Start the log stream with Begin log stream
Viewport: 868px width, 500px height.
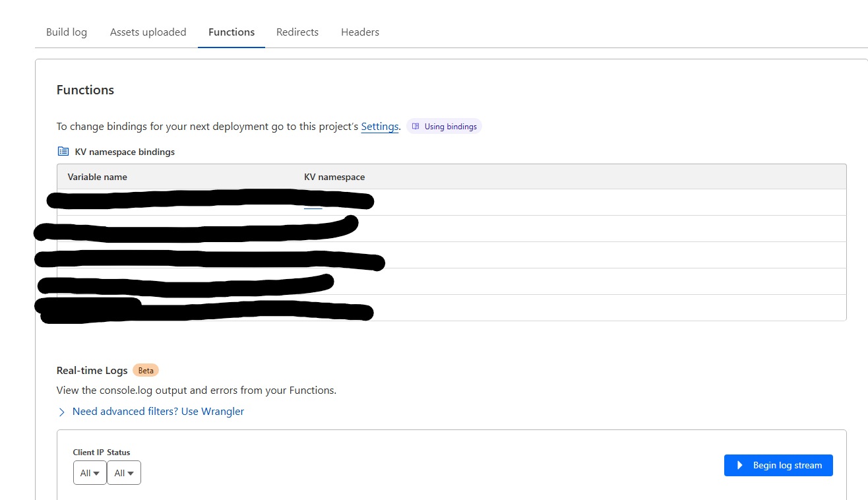click(x=778, y=465)
